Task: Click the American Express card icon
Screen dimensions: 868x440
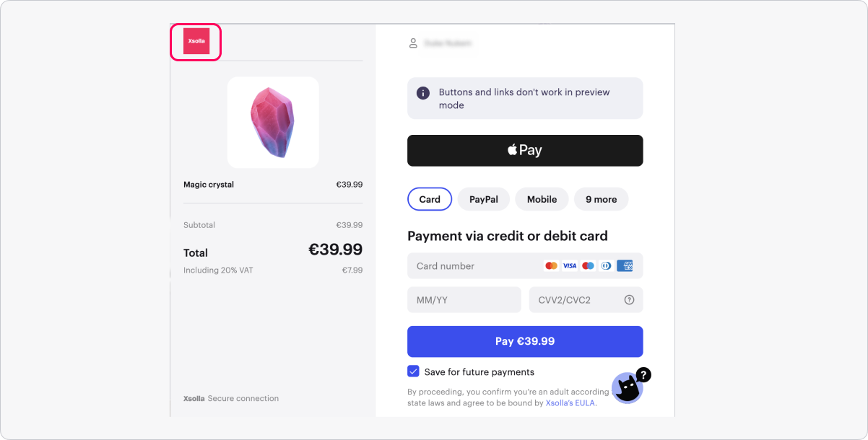Action: tap(625, 265)
